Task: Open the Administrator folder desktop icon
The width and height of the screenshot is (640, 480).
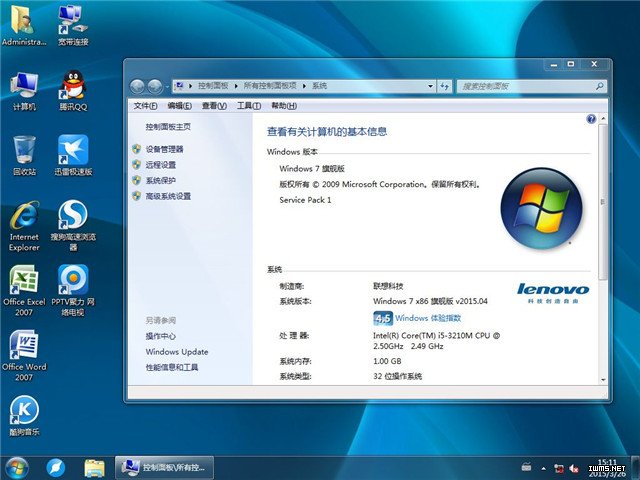Action: coord(24,24)
